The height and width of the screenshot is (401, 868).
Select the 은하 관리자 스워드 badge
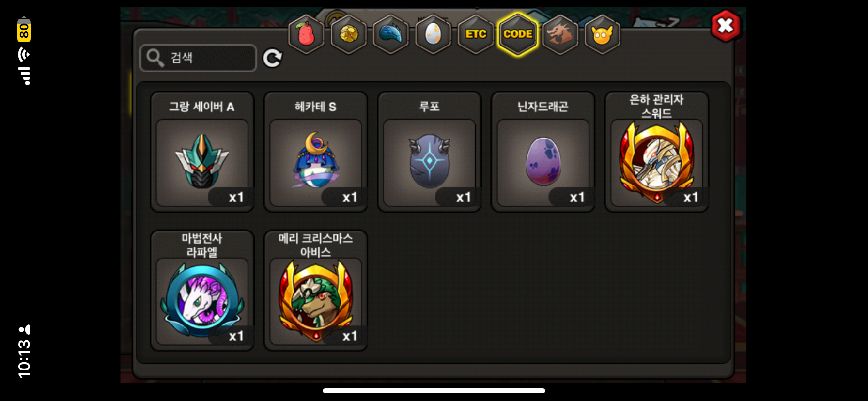tap(657, 152)
